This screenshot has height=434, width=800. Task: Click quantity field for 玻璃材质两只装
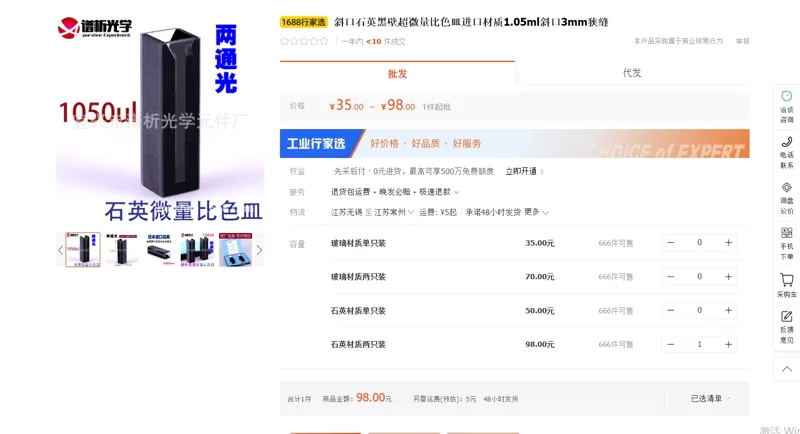point(699,276)
